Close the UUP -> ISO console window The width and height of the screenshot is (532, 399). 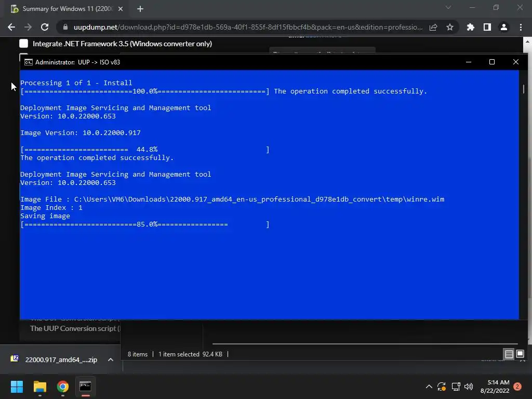(516, 62)
